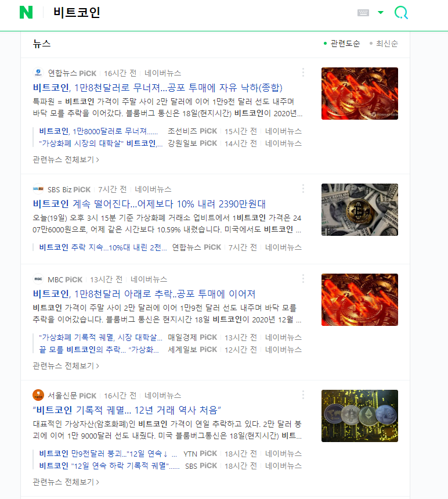The width and height of the screenshot is (448, 499).
Task: Click 네이버뉴스 link next to SBS Biz PiCK 7시간 전
Action: pyautogui.click(x=153, y=189)
